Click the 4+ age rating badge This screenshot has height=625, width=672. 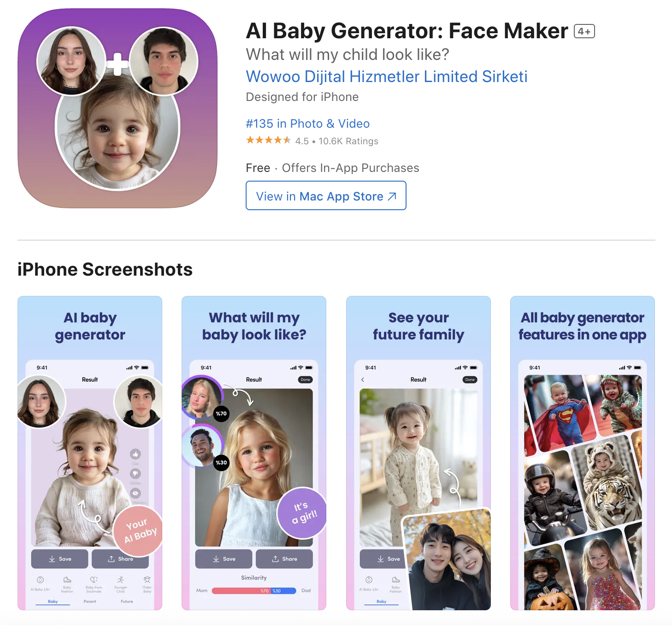point(584,31)
